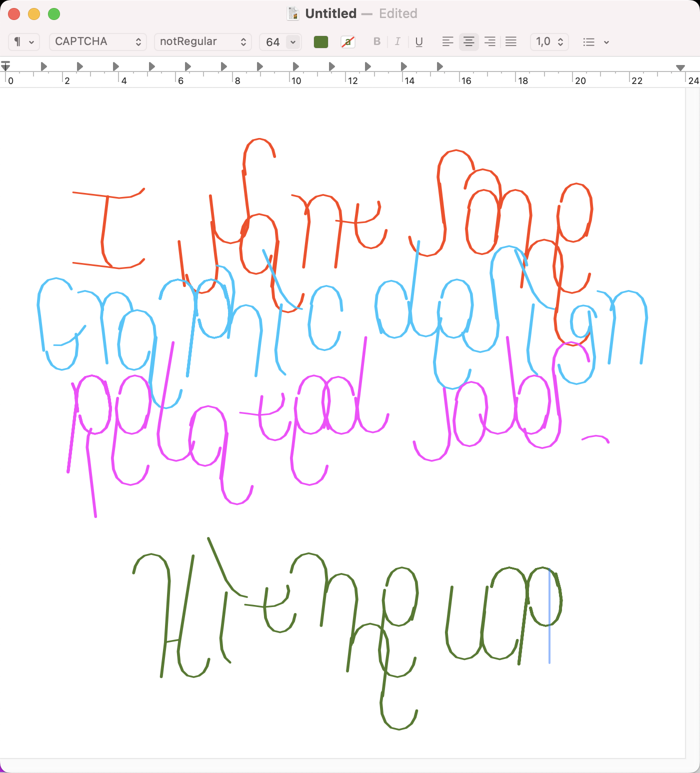This screenshot has height=773, width=700.
Task: Align text to the left
Action: [x=447, y=42]
